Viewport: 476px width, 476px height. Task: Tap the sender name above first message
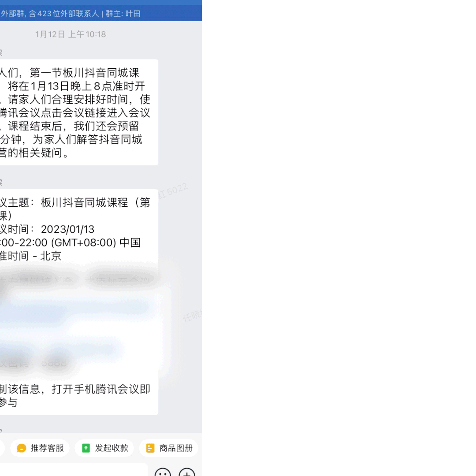coord(1,52)
